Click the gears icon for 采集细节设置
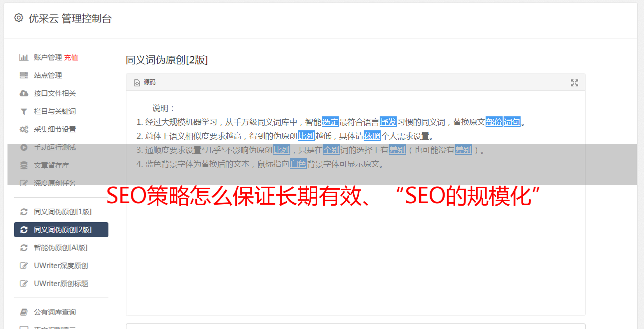644x329 pixels. pos(23,129)
